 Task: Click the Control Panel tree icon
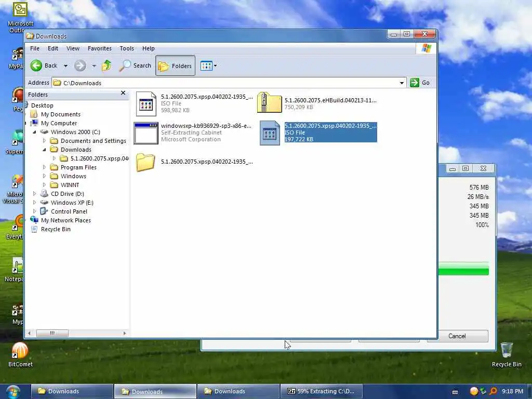pyautogui.click(x=44, y=211)
